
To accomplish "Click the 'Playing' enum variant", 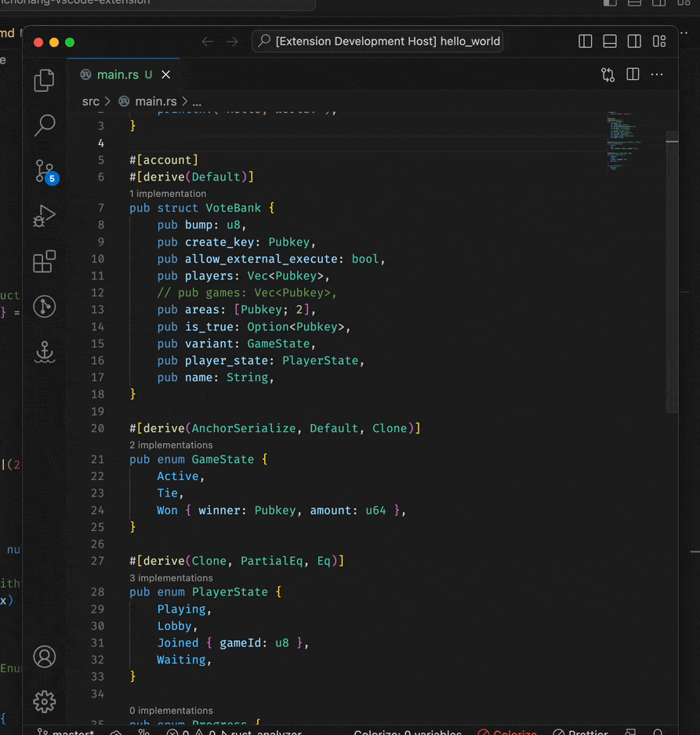I will (181, 609).
